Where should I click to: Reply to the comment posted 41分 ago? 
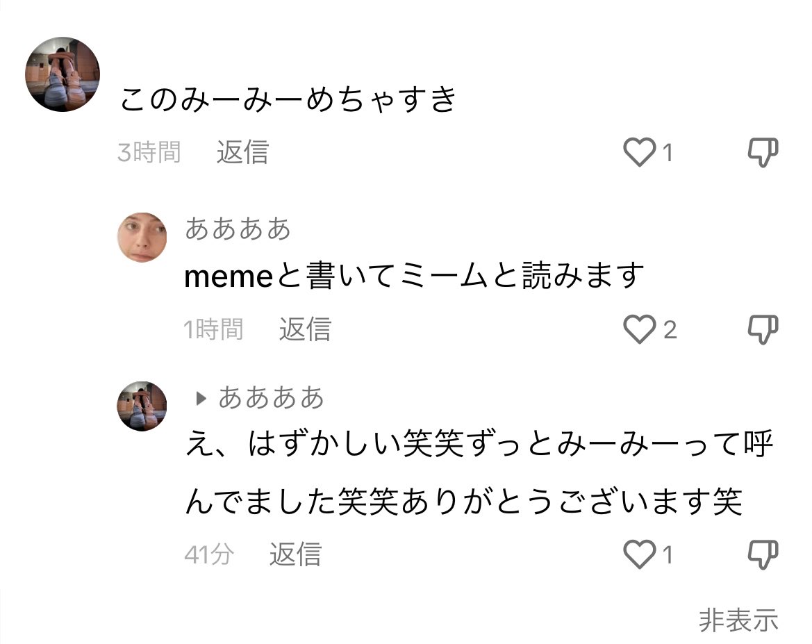tap(295, 554)
